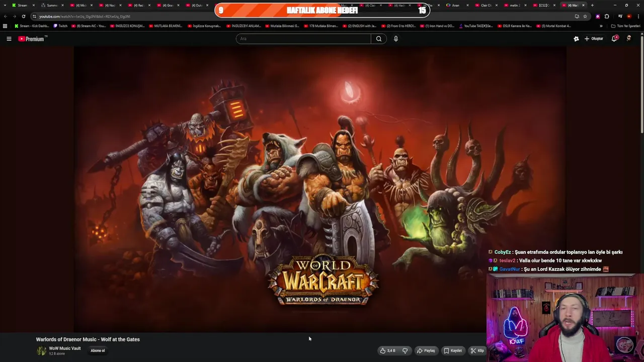Screen dimensions: 644x362
Task: Create a clip with Klip button
Action: [477, 350]
